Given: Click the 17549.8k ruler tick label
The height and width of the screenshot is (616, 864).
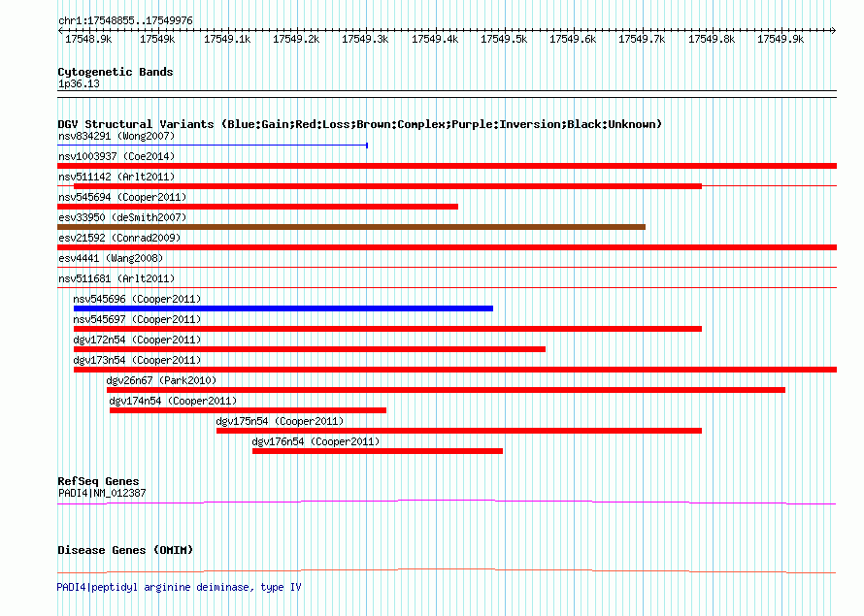Looking at the screenshot, I should click(712, 39).
